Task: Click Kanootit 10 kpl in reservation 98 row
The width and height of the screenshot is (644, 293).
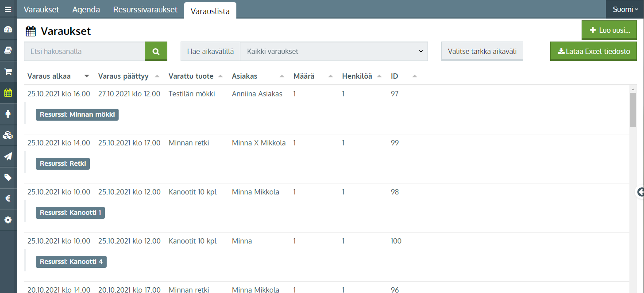Action: 193,192
